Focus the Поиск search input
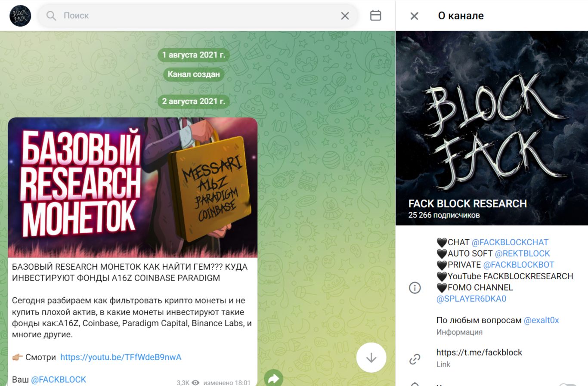588x386 pixels. [x=198, y=16]
